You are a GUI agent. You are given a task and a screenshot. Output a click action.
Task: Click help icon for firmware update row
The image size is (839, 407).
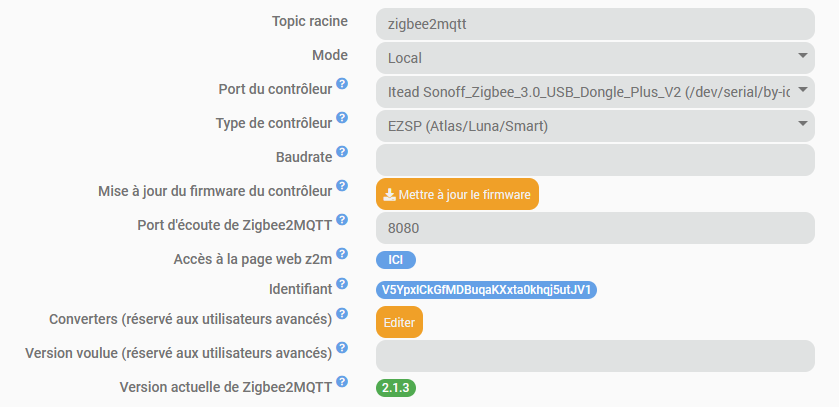click(342, 186)
